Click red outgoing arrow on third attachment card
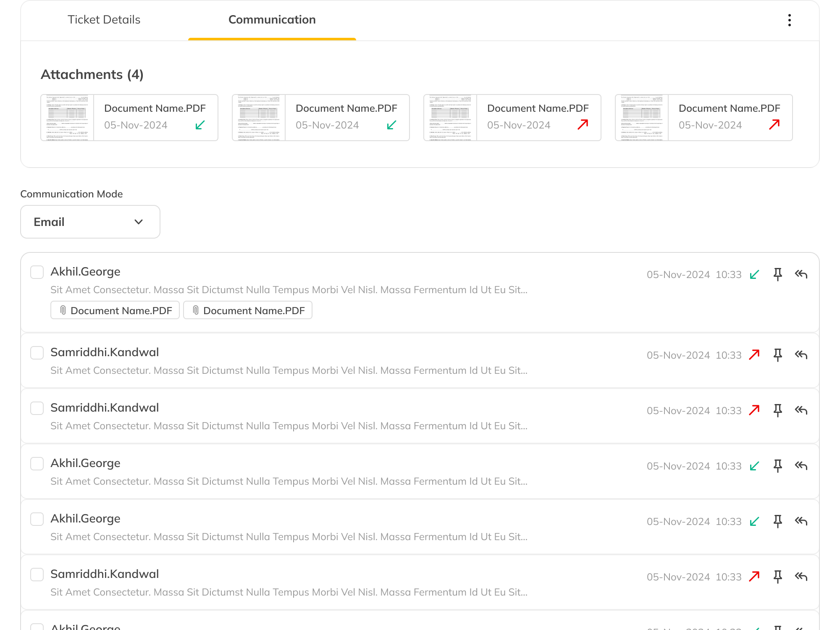The width and height of the screenshot is (840, 630). (583, 124)
